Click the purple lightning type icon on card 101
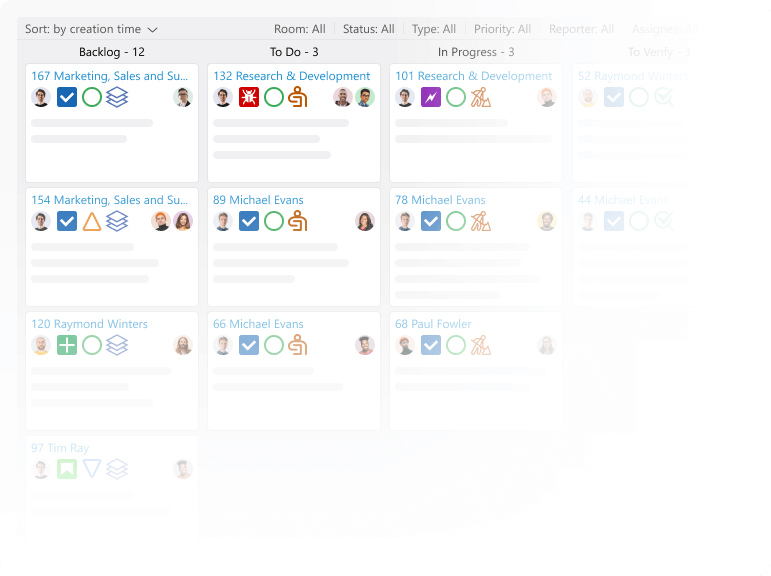Image resolution: width=771 pixels, height=576 pixels. tap(431, 97)
